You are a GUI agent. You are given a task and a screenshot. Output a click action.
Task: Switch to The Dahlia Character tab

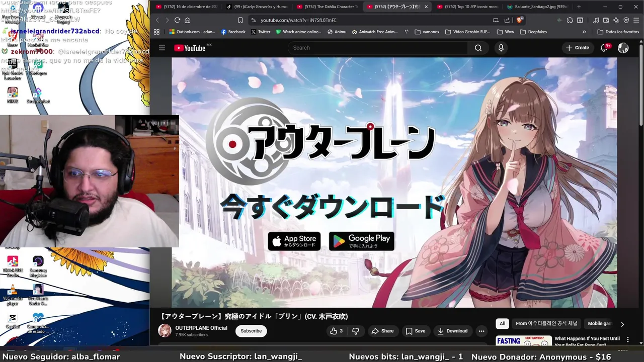pyautogui.click(x=327, y=7)
